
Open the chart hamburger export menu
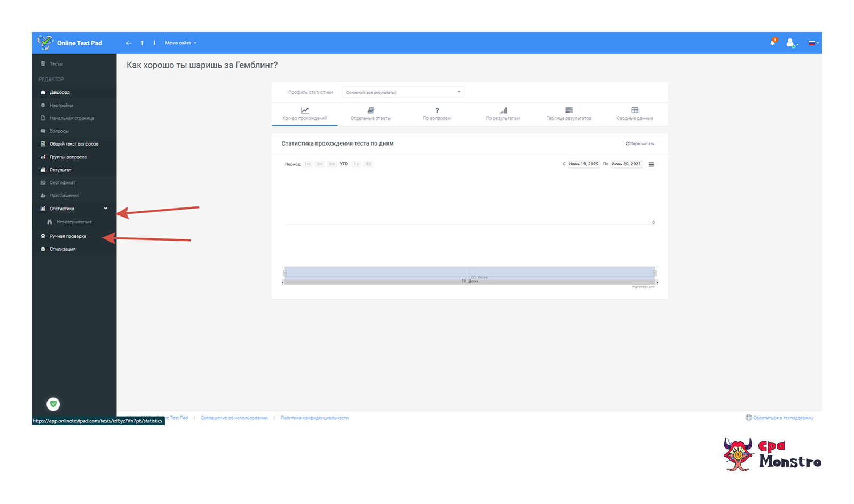pyautogui.click(x=651, y=165)
